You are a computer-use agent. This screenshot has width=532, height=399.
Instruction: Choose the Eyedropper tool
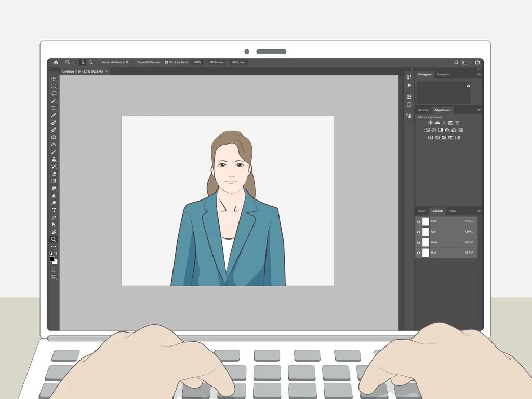(x=54, y=115)
